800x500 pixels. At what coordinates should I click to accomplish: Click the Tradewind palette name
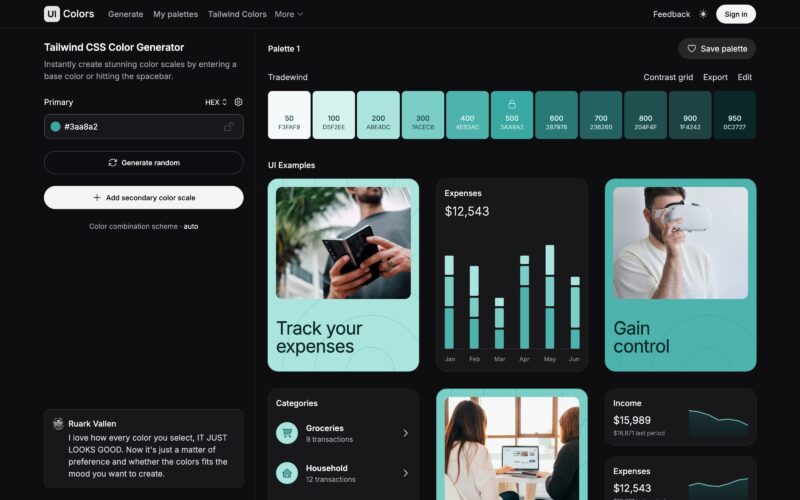click(x=288, y=77)
